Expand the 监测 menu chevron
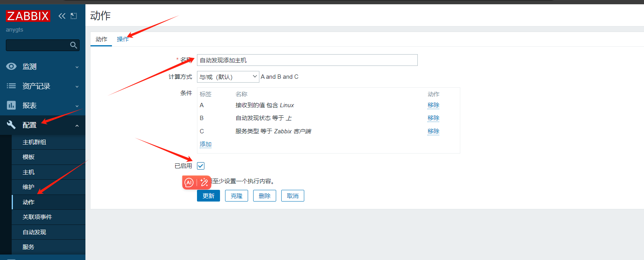This screenshot has width=644, height=260. [x=77, y=67]
